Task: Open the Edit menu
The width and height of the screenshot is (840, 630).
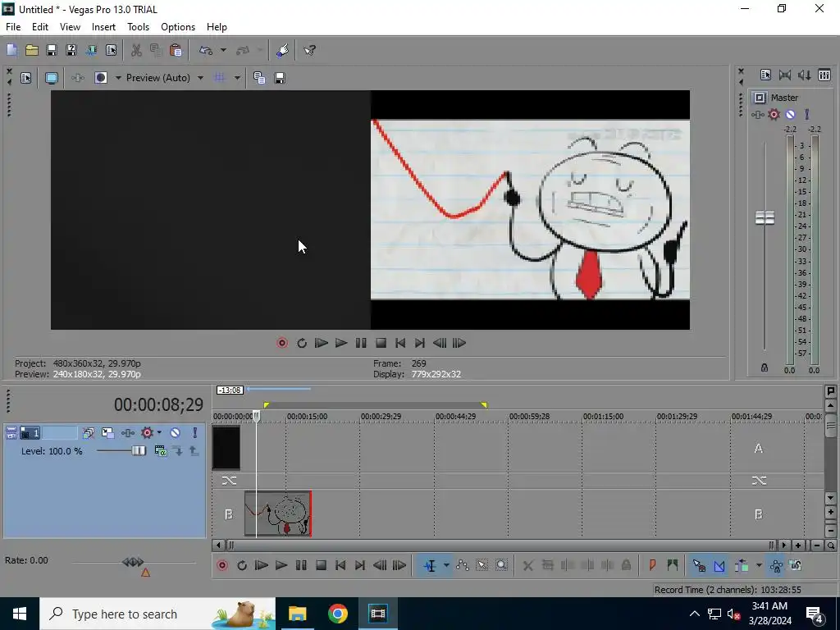Action: [40, 27]
